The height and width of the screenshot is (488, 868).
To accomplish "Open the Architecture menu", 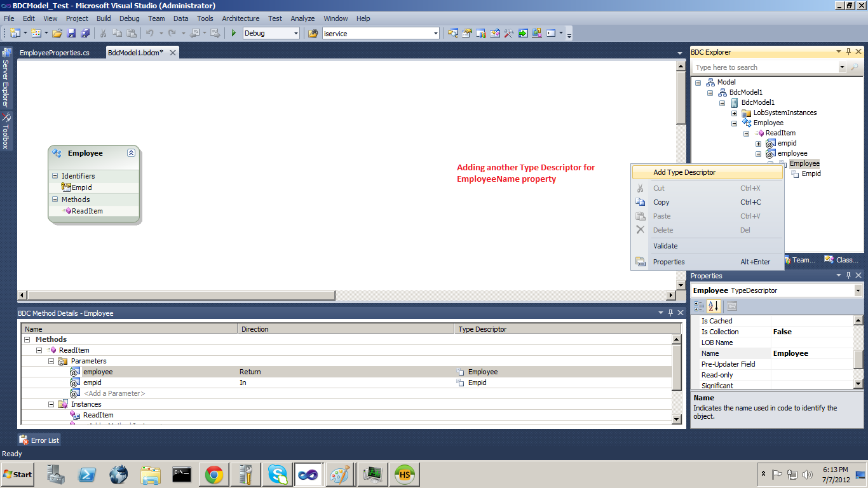I will click(x=240, y=18).
